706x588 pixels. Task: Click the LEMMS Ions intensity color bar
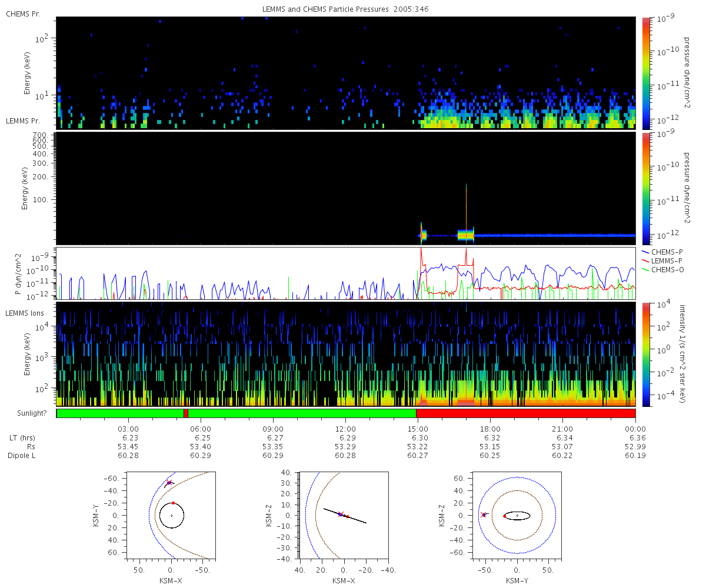645,354
